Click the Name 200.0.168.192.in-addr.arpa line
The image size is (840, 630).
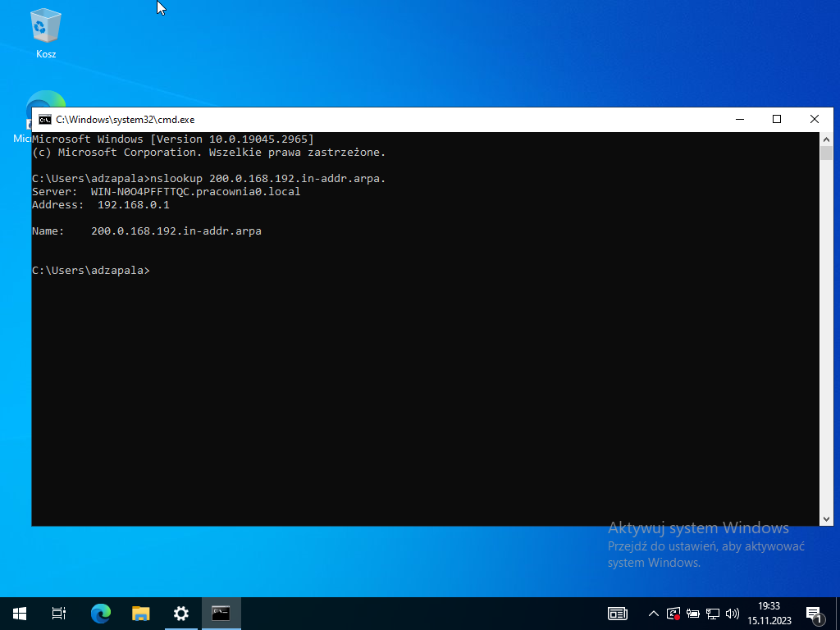[147, 231]
